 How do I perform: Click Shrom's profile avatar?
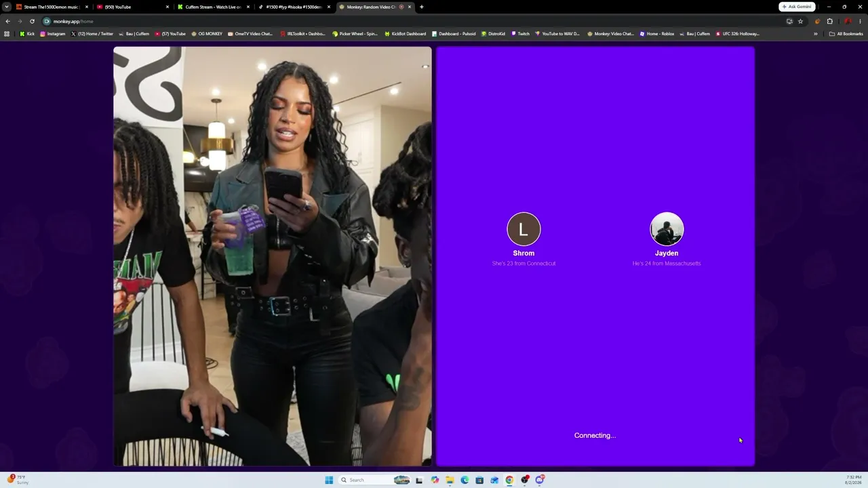(524, 229)
